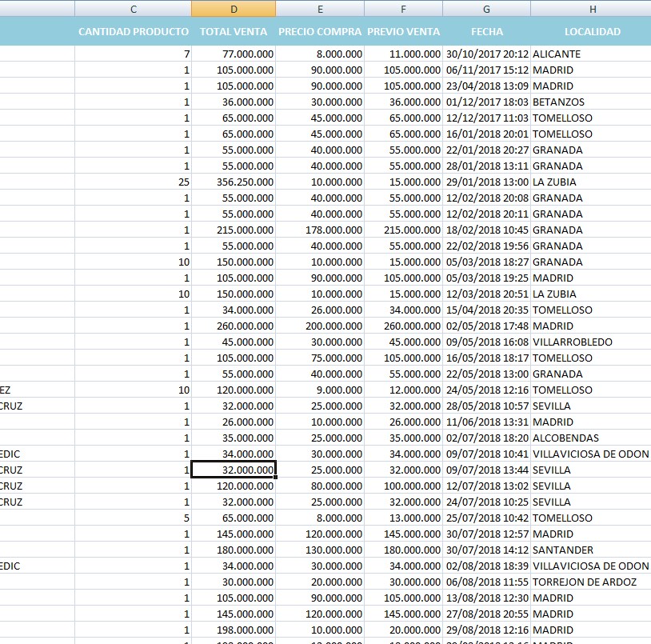Select the date cell 09/07/2018 13:44

(486, 470)
